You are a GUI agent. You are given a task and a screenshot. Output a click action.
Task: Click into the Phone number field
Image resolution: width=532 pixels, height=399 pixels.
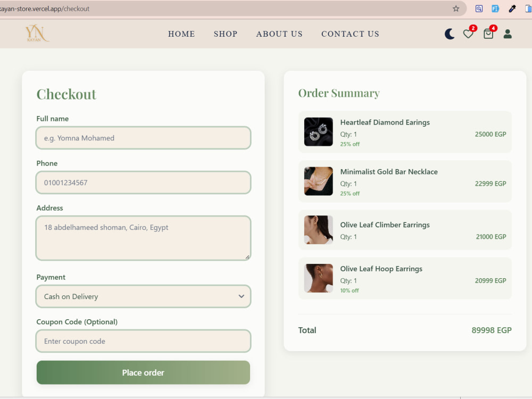(143, 182)
